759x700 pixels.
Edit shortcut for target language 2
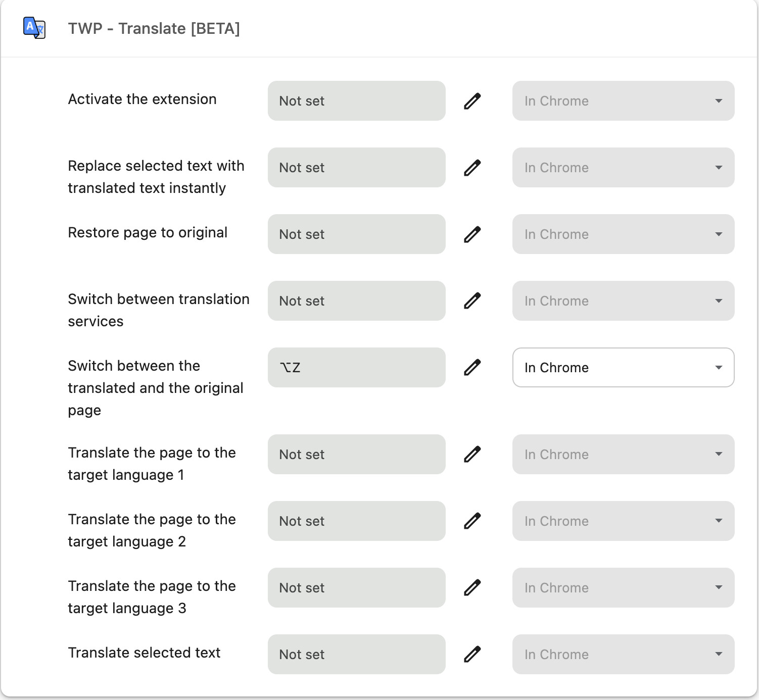click(472, 521)
